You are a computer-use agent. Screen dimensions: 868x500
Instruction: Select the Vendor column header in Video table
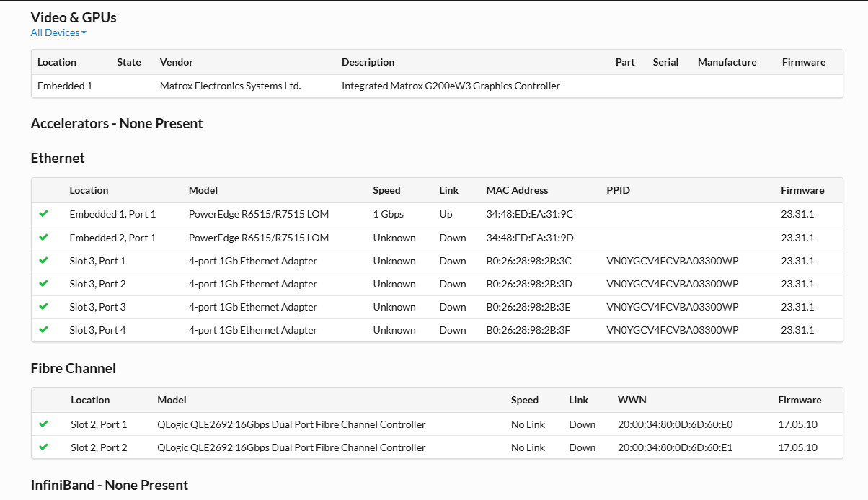[177, 62]
